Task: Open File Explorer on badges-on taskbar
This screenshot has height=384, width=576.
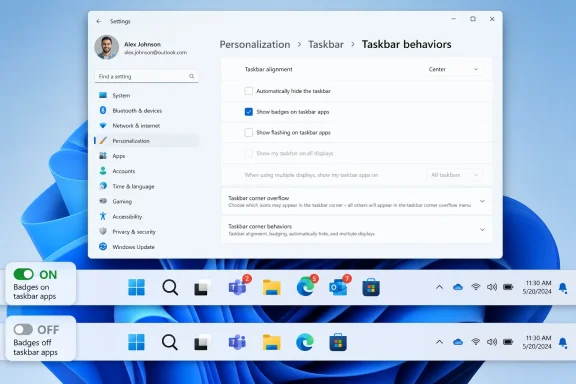Action: click(271, 287)
